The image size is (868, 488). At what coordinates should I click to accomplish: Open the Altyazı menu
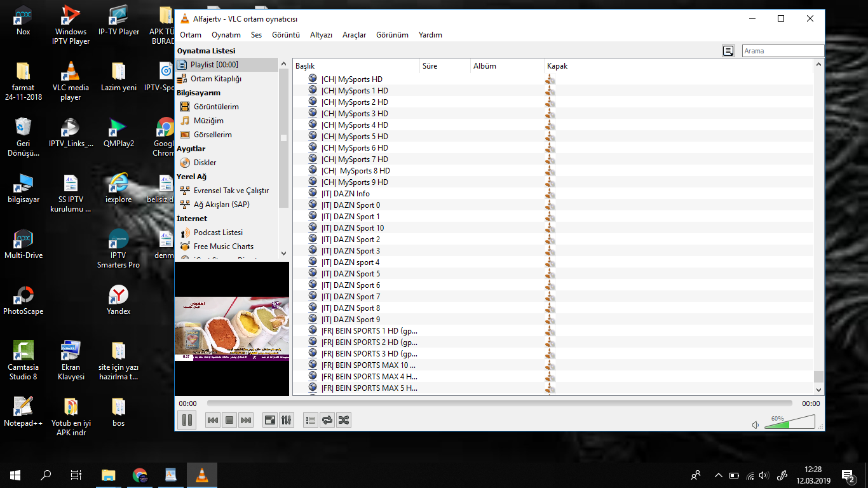(321, 35)
